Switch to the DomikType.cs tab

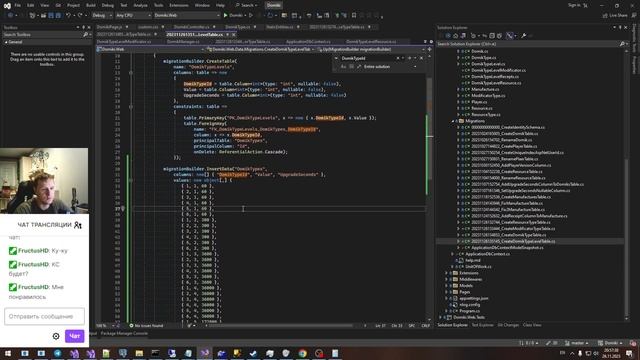pos(238,27)
